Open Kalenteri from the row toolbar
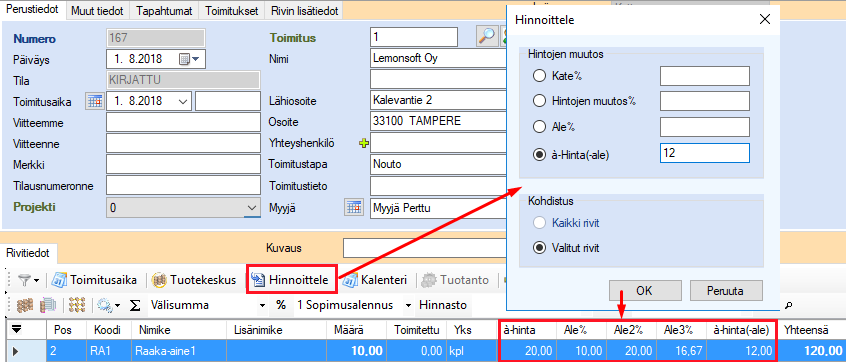Viewport: 846px width, 362px height. (x=376, y=280)
